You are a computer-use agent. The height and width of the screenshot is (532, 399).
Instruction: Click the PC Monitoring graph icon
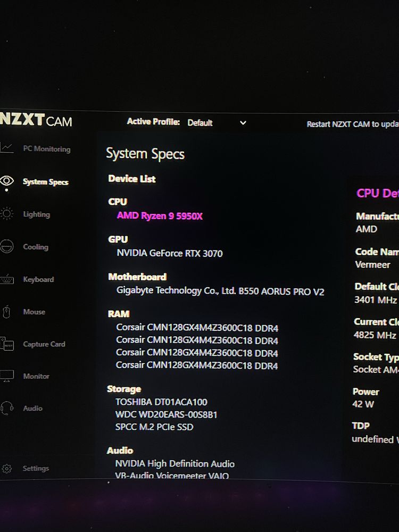tap(6, 148)
